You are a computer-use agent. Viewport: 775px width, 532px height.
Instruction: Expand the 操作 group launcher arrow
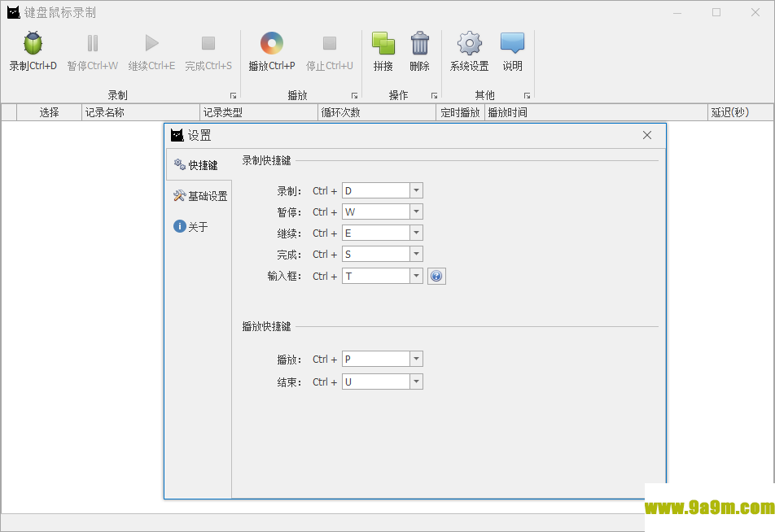tap(434, 96)
